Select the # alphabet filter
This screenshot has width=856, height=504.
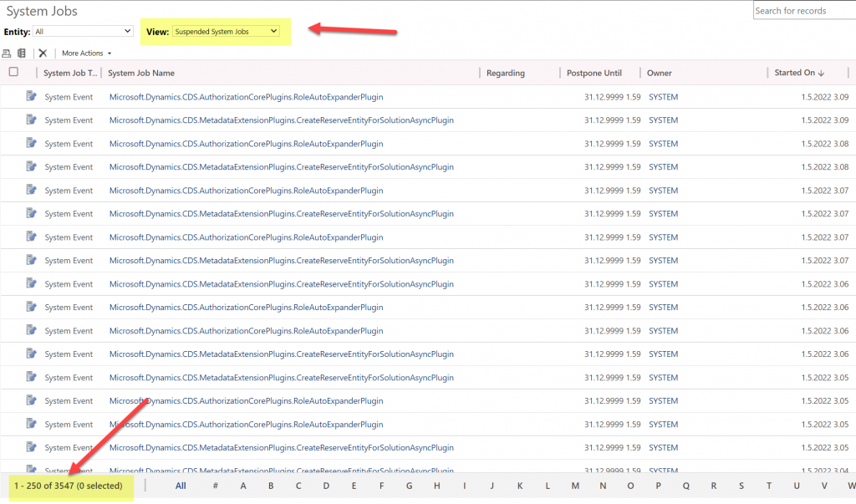[x=216, y=486]
